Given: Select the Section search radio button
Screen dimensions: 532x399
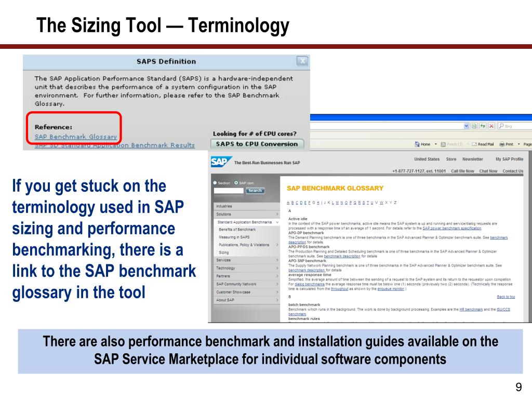Looking at the screenshot, I should 215,183.
